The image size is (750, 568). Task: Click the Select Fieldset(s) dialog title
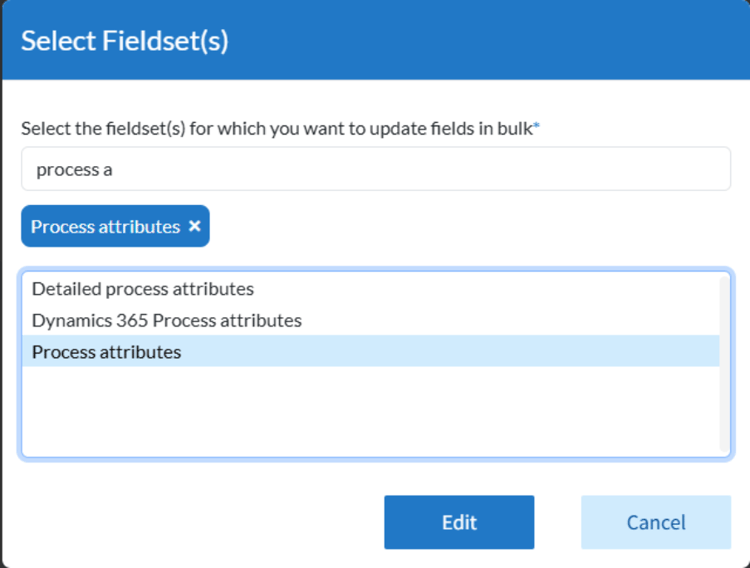[125, 41]
